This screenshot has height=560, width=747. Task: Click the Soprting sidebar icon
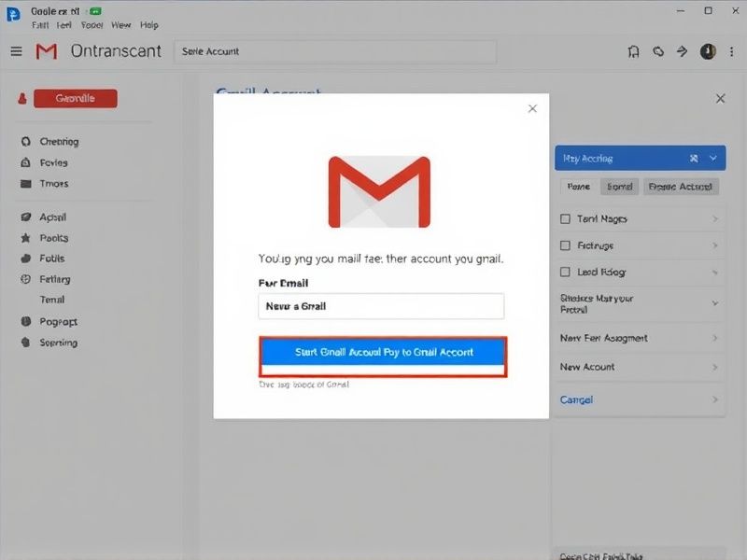tap(26, 343)
